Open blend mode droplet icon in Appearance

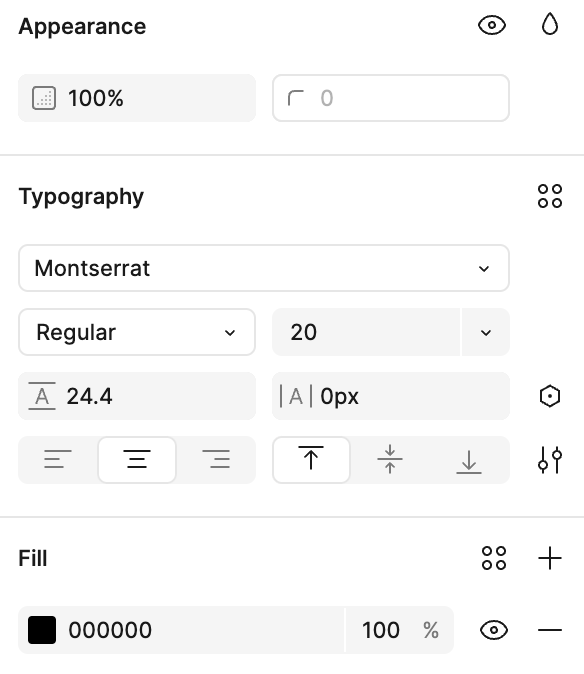[550, 25]
